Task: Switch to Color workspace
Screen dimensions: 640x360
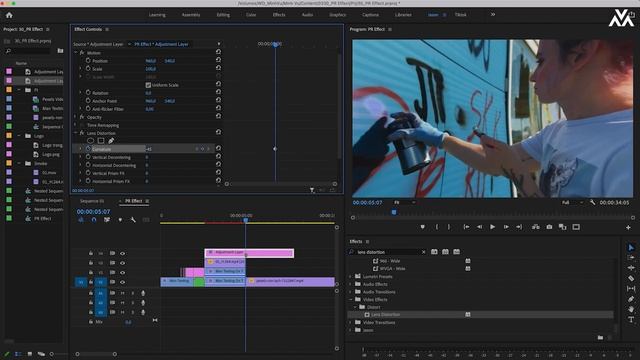Action: tap(251, 15)
